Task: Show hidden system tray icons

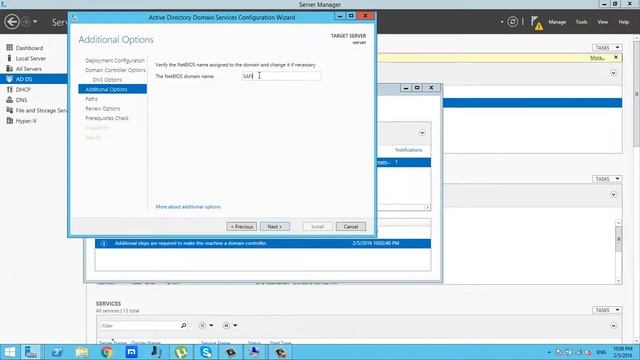Action: [549, 352]
